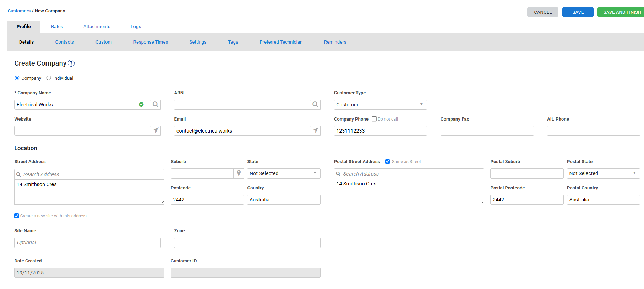
Task: Open the Preferred Technician sub-tab
Action: pyautogui.click(x=281, y=42)
